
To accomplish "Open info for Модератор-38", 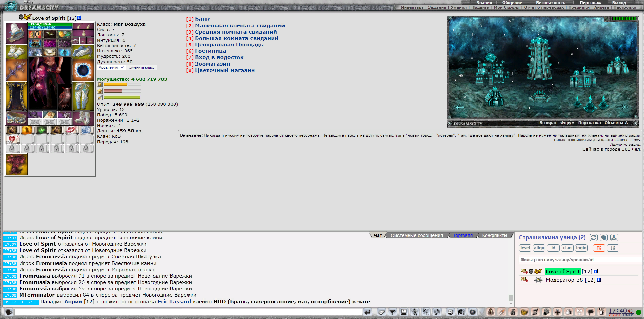I will point(599,280).
